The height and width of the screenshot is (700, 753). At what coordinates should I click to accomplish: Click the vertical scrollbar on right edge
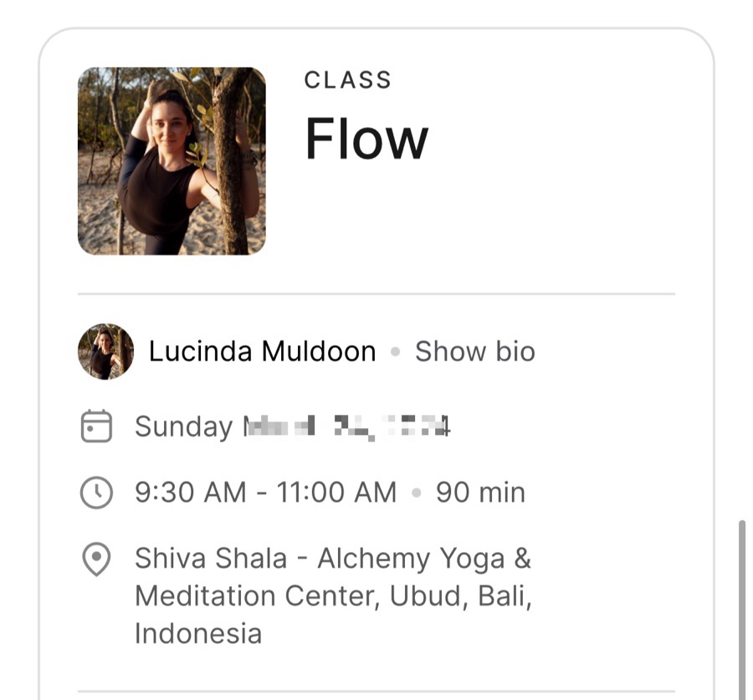click(742, 610)
